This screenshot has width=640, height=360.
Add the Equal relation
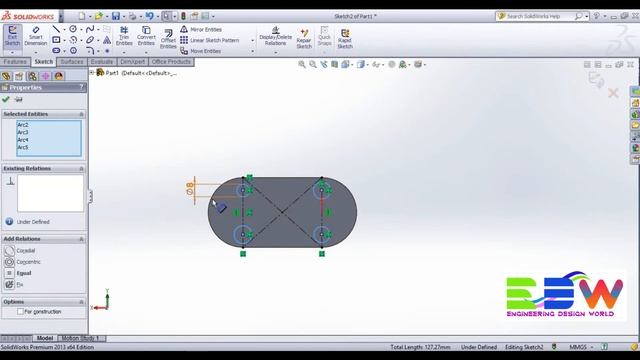(x=18, y=273)
